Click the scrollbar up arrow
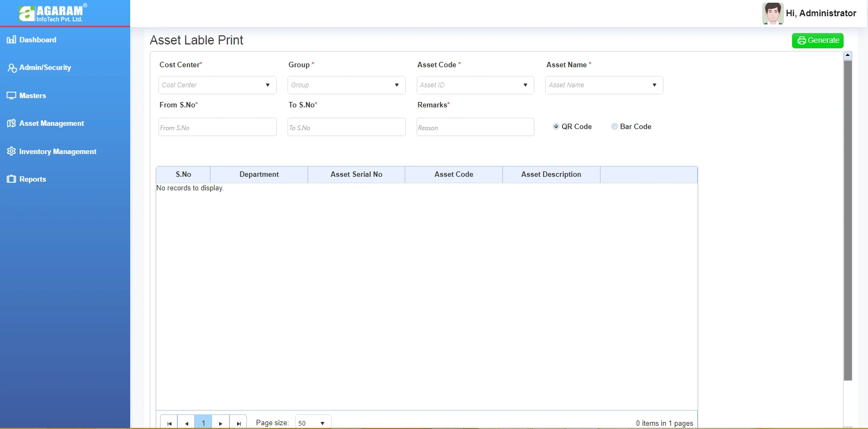The height and width of the screenshot is (429, 868). pos(848,55)
